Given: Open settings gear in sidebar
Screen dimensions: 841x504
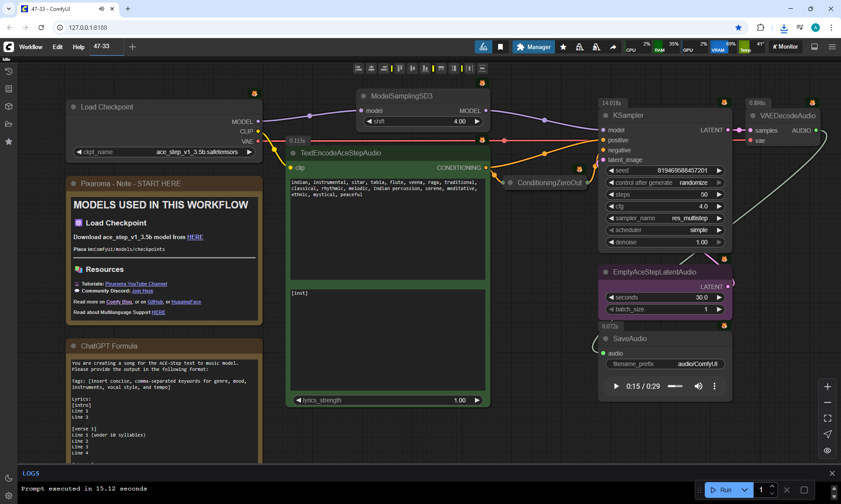Looking at the screenshot, I should 8,496.
